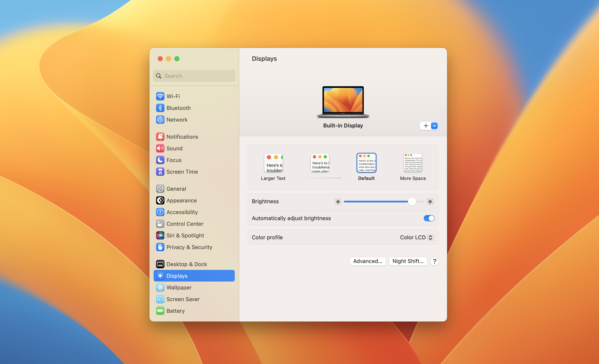Click the Night Shift... button
This screenshot has height=364, width=599.
pos(408,261)
